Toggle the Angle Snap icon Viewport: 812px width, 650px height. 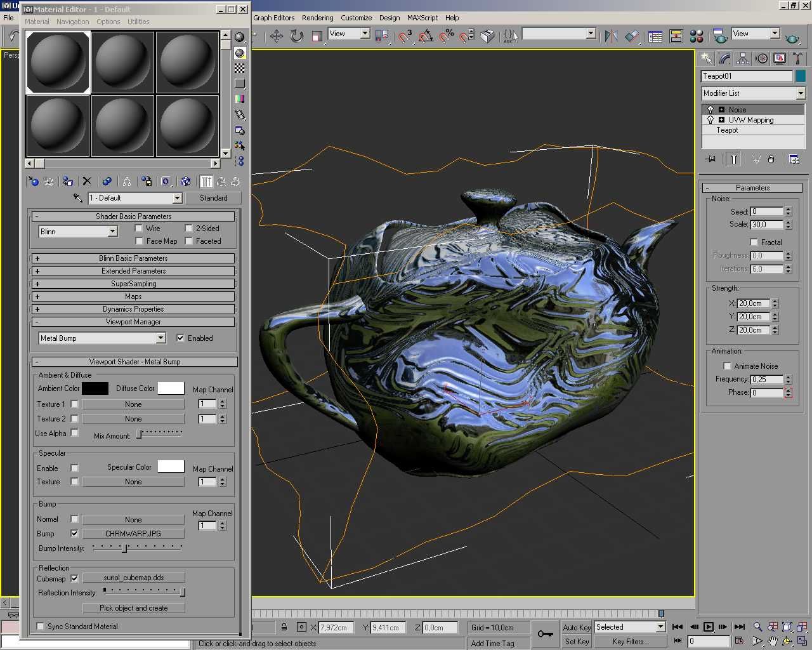(426, 36)
